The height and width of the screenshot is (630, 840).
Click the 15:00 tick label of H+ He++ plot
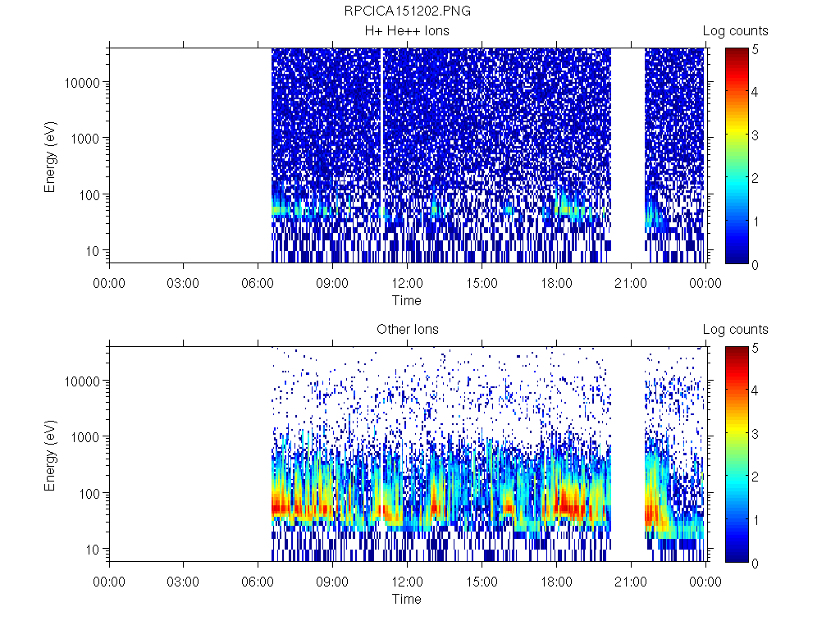482,283
